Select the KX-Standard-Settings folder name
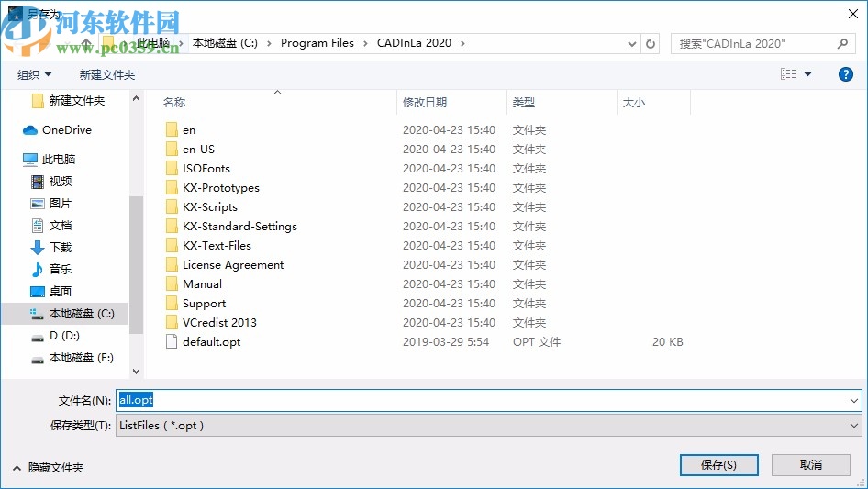Viewport: 868px width, 489px height. [239, 226]
